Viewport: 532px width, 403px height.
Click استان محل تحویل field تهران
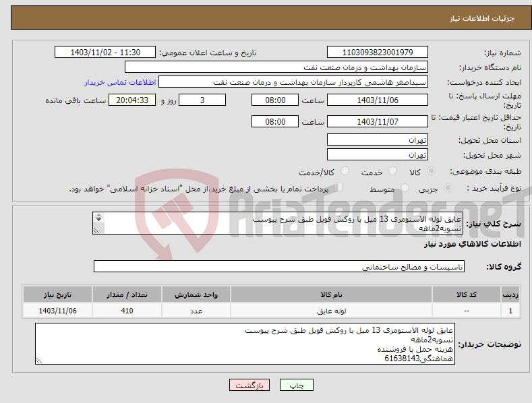point(378,139)
